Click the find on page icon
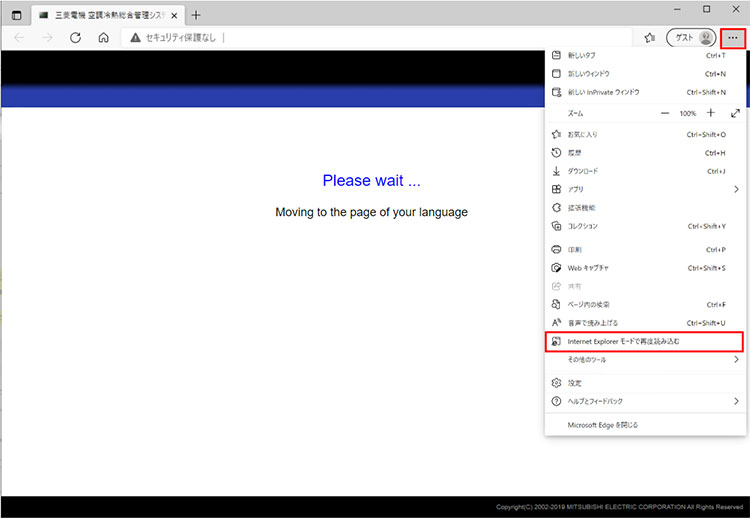 pos(556,305)
